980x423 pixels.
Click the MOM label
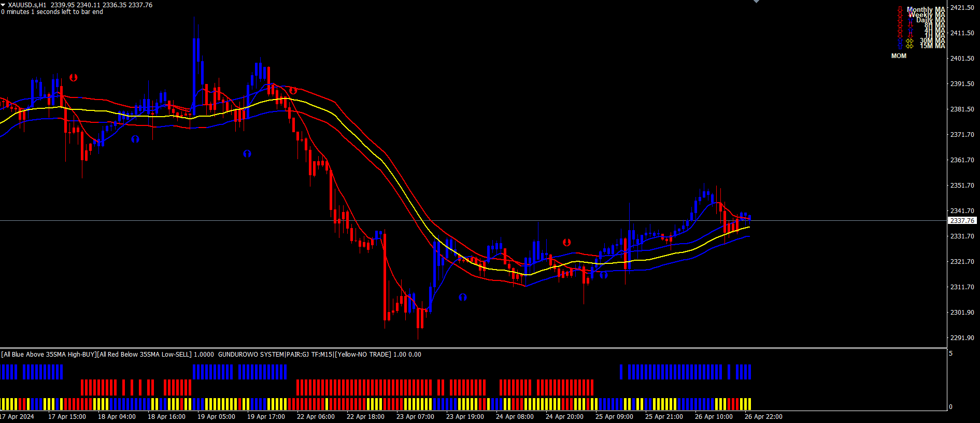pyautogui.click(x=899, y=56)
